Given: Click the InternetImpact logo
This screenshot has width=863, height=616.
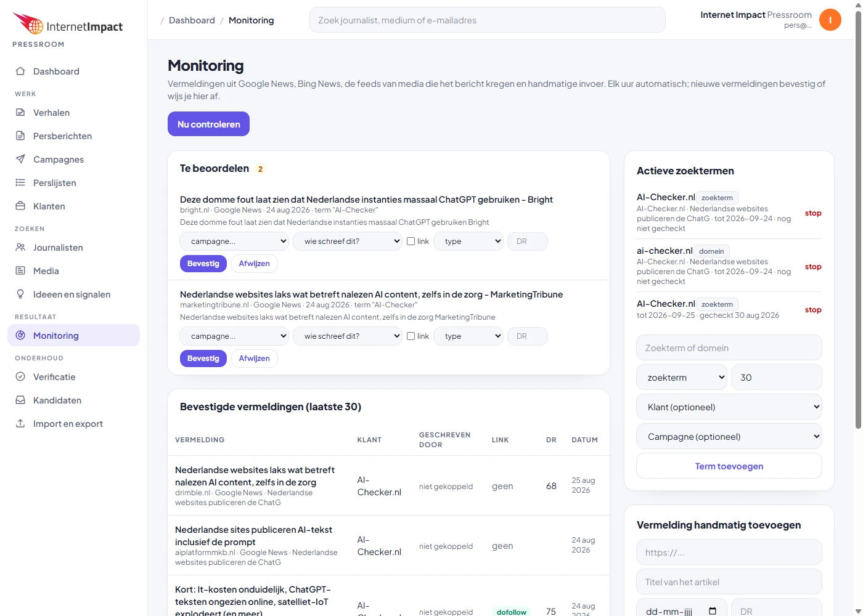Looking at the screenshot, I should coord(68,25).
